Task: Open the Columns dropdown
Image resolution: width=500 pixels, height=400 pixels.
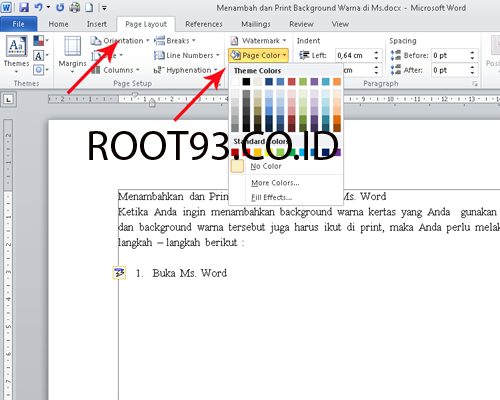Action: click(x=115, y=70)
